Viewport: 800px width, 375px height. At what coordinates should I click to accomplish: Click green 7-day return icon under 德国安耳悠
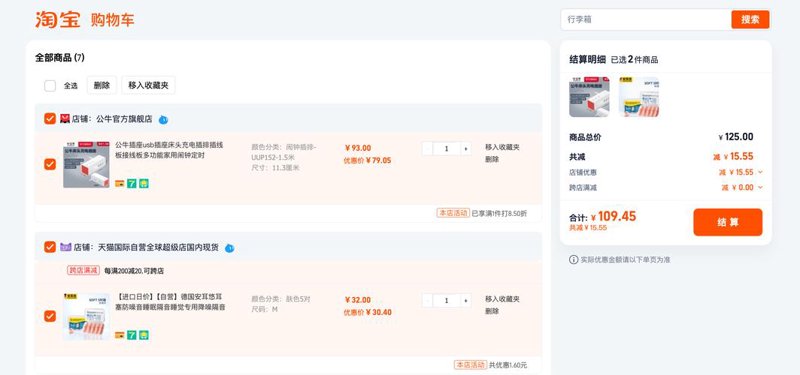(x=132, y=335)
